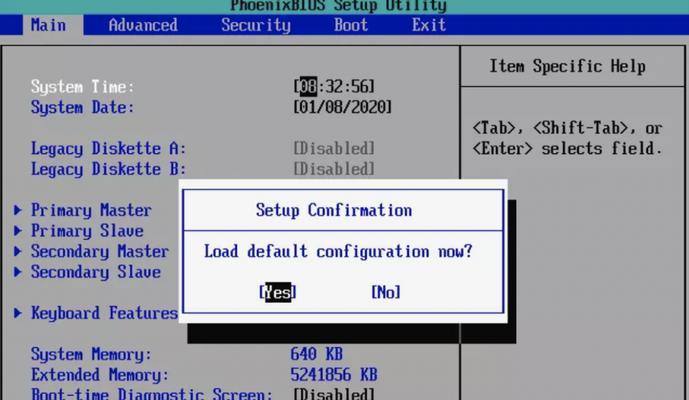Toggle Legacy Diskette A Disabled value

pos(334,149)
